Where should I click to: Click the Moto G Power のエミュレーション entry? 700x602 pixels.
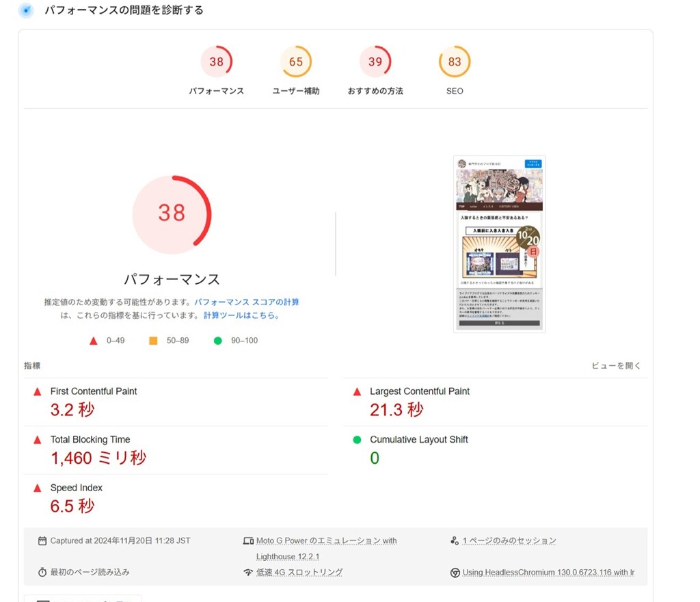(326, 541)
